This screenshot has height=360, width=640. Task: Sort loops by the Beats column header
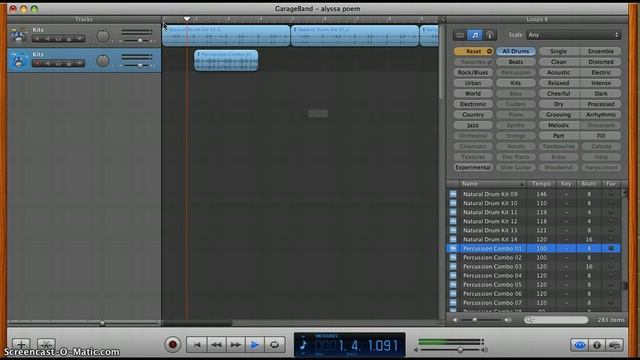point(589,184)
